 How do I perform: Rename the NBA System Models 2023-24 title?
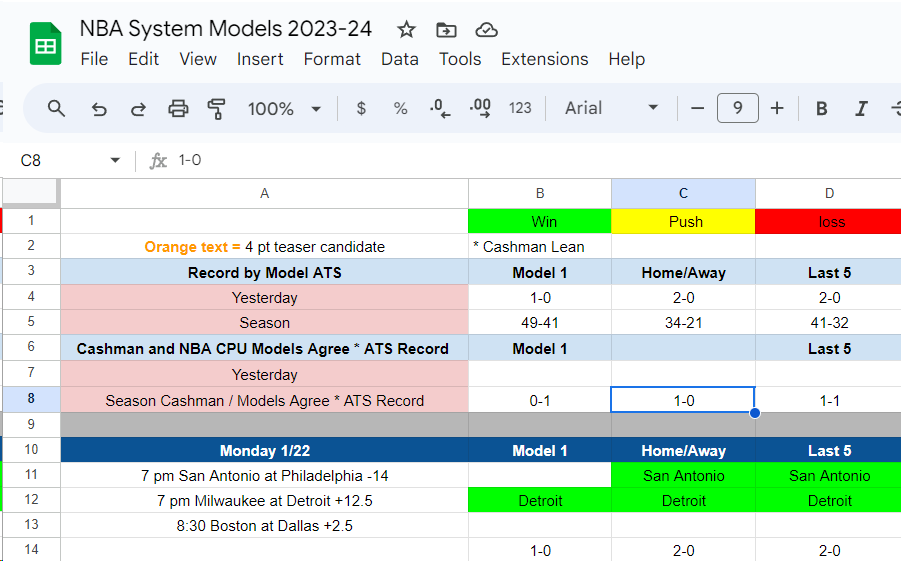[226, 29]
